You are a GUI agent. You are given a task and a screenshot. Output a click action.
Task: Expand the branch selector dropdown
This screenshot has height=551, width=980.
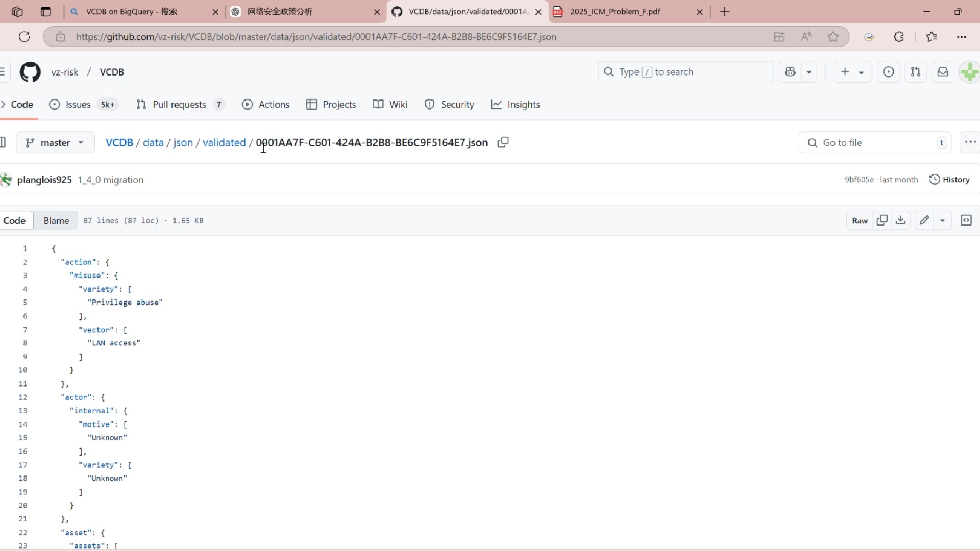click(55, 143)
